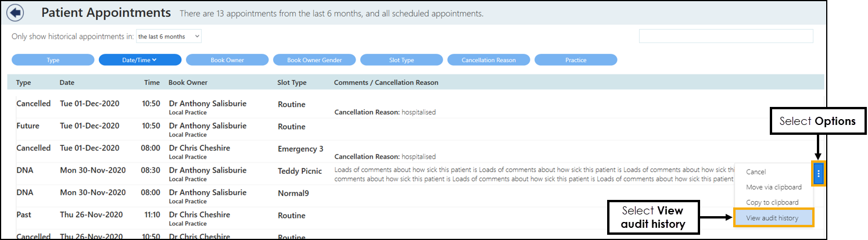The width and height of the screenshot is (868, 240).
Task: Toggle the Type filter pill
Action: [x=53, y=60]
